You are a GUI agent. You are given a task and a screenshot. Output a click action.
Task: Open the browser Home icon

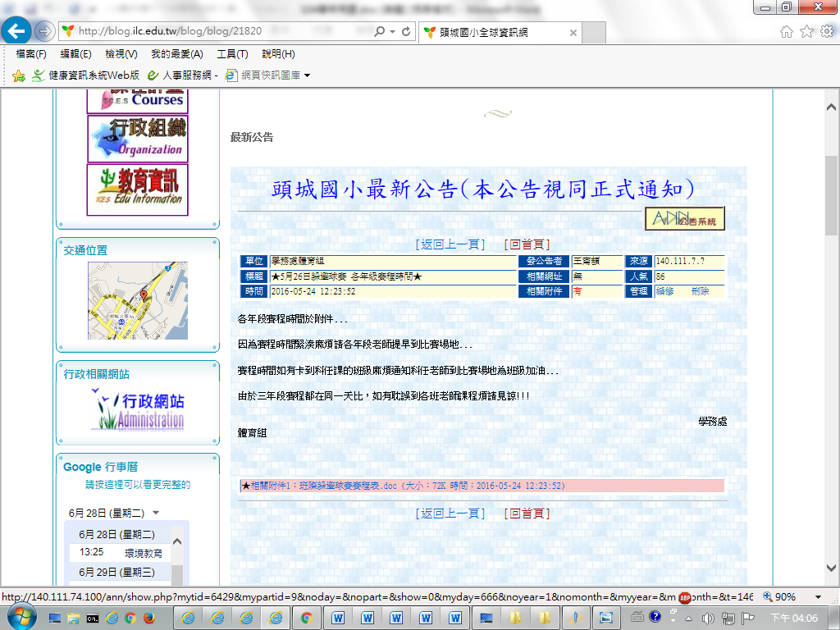click(786, 32)
